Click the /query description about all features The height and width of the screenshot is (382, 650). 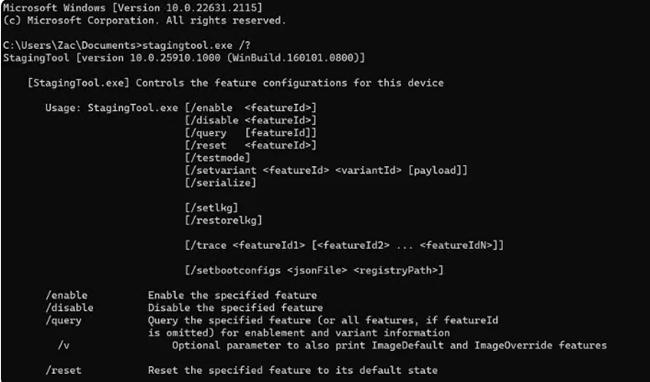323,326
